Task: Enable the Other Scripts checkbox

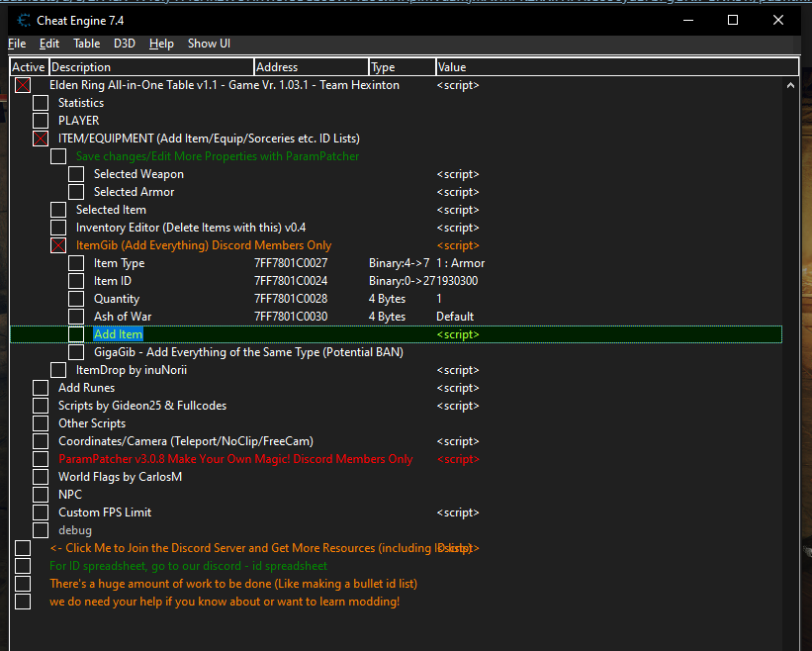Action: click(x=41, y=423)
